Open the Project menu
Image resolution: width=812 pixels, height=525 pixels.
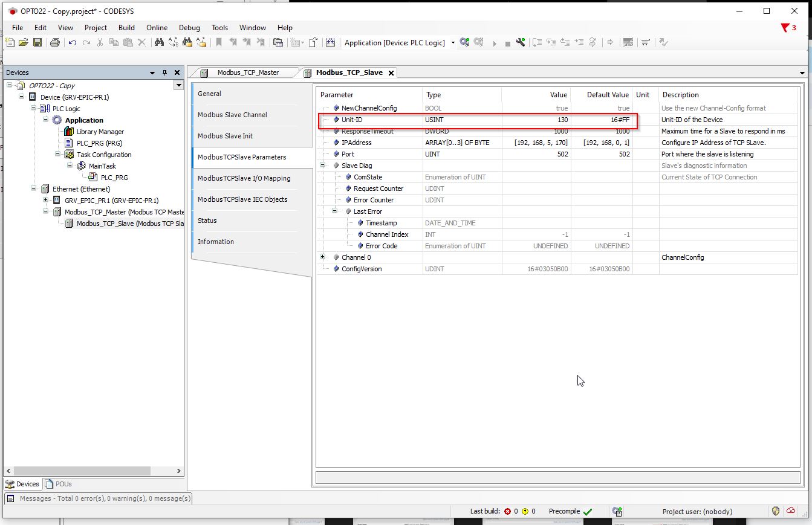[x=96, y=28]
